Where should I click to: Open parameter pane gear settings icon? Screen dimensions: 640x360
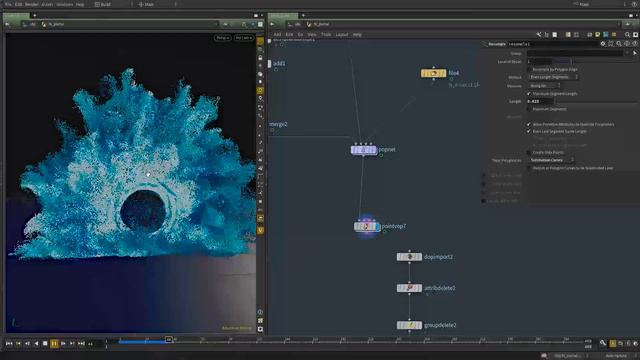(602, 44)
